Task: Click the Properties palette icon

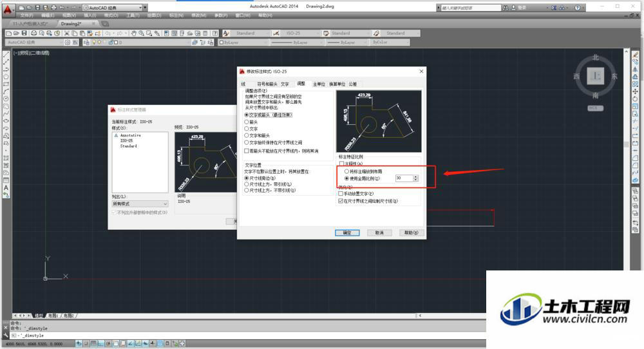Action: click(x=166, y=33)
